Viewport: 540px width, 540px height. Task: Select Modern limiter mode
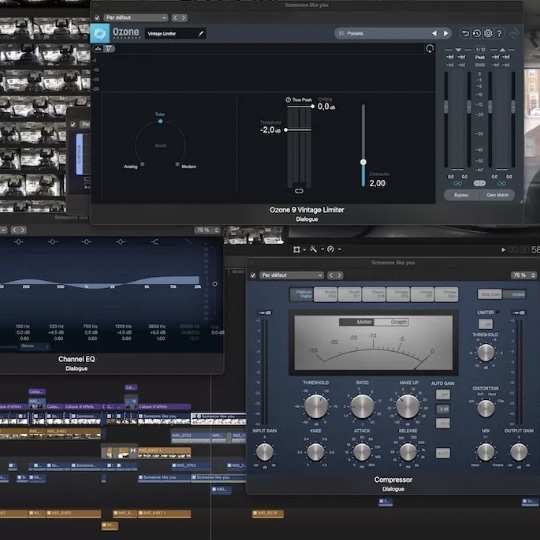[177, 164]
